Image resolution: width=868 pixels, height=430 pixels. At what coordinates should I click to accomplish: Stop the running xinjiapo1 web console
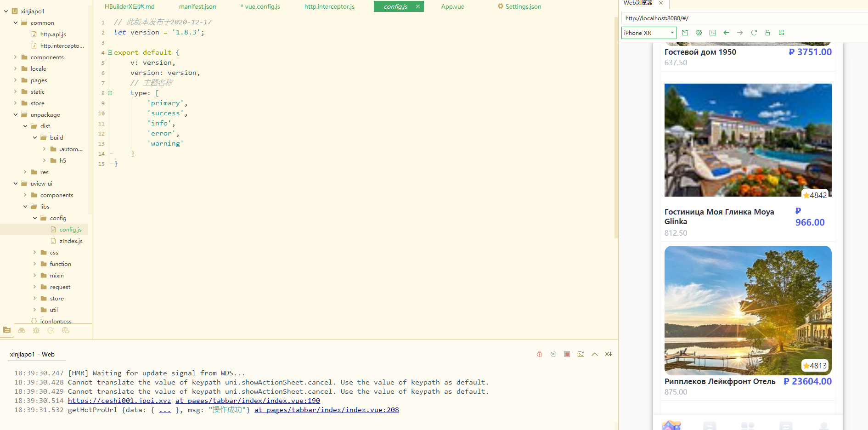(x=567, y=354)
